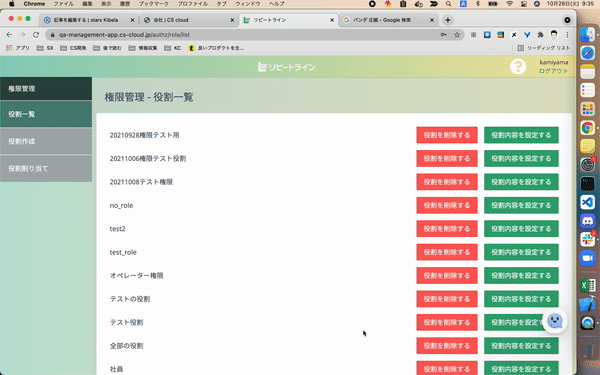This screenshot has width=600, height=375.
Task: Open Chrome extensions puzzle icon
Action: click(x=540, y=35)
